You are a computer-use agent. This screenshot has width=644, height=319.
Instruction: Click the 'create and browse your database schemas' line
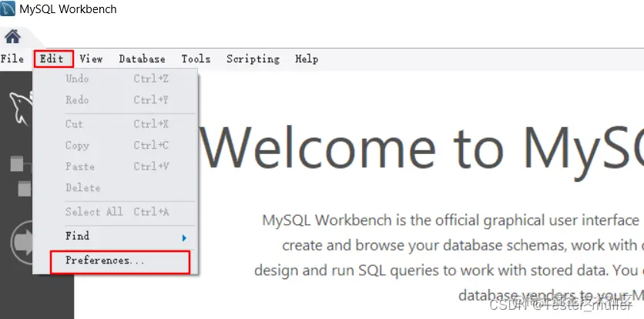point(463,246)
